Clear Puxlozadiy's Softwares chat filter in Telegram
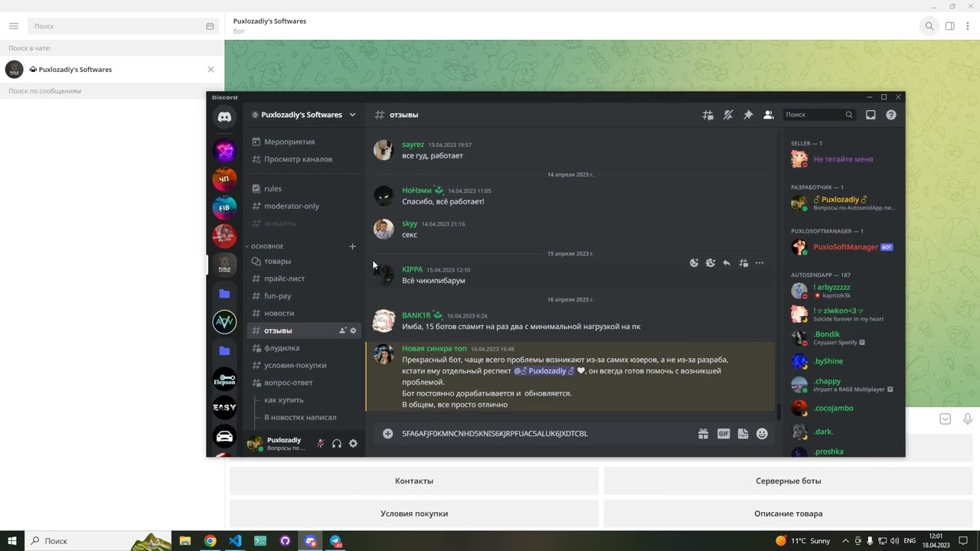 tap(211, 70)
